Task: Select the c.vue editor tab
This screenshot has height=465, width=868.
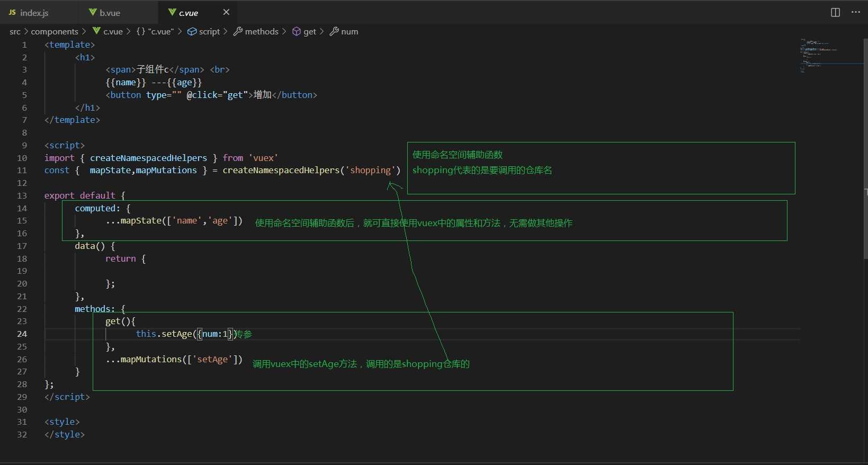Action: click(x=198, y=12)
